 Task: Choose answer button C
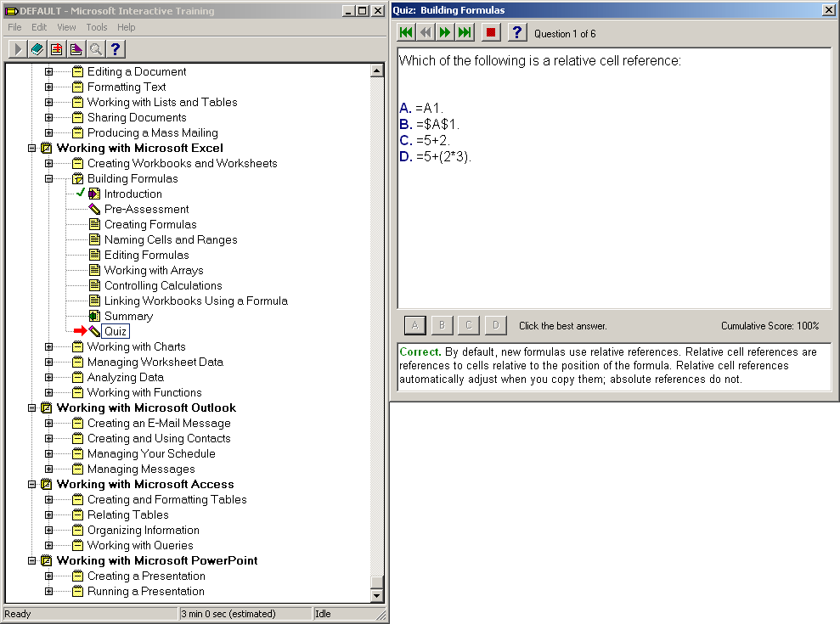[x=469, y=325]
